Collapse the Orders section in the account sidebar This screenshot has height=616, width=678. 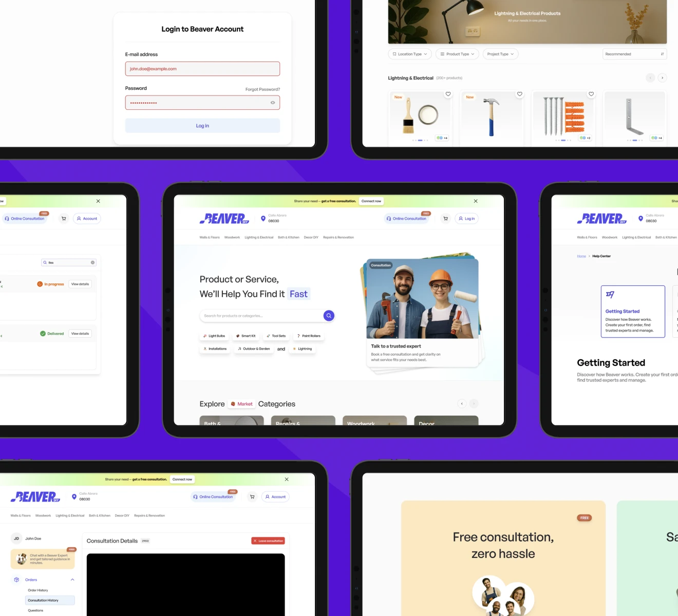coord(72,580)
